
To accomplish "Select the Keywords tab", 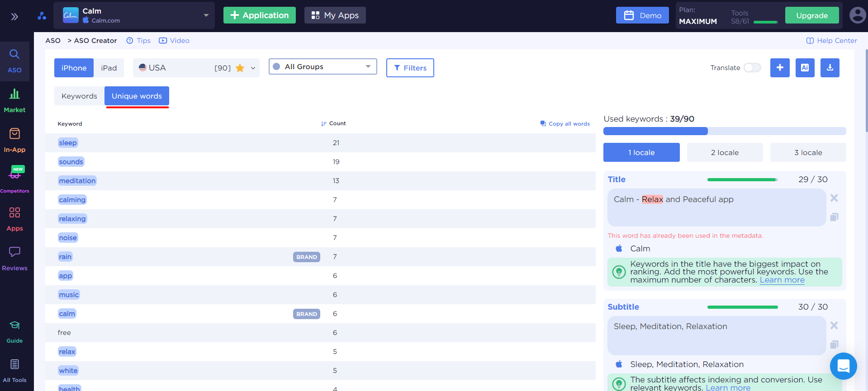I will coord(79,96).
